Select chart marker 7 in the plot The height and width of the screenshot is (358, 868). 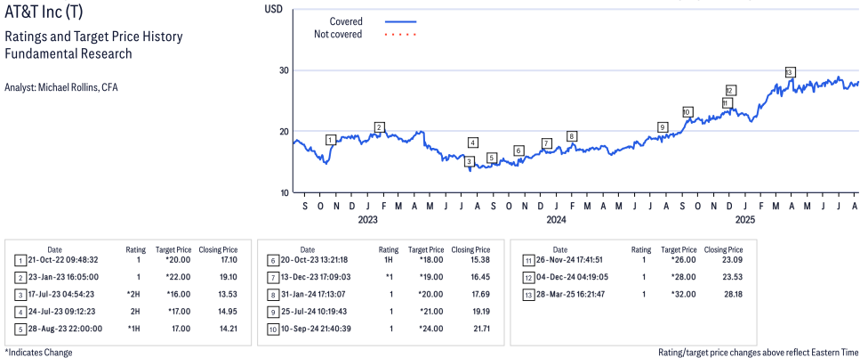[546, 143]
